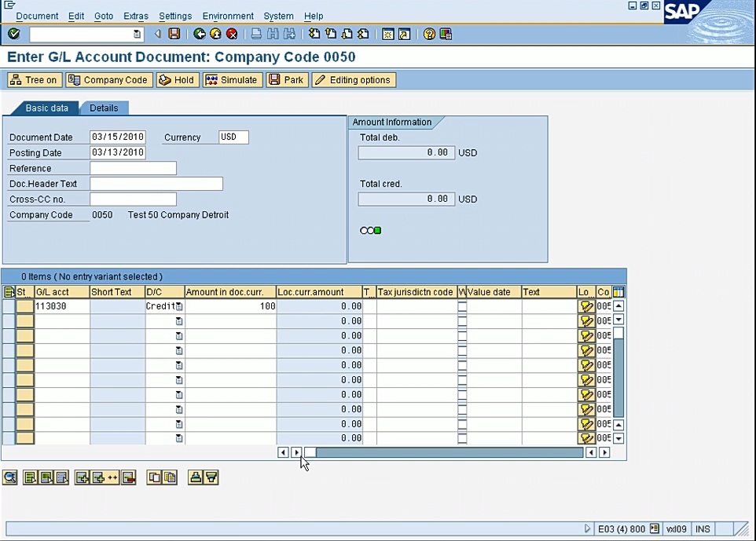756x541 pixels.
Task: Click the green Back arrow icon
Action: click(199, 34)
